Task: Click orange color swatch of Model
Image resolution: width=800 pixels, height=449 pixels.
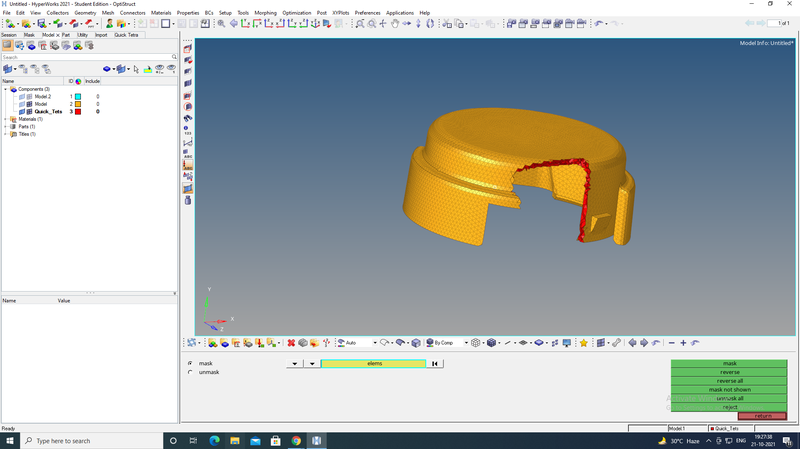Action: (78, 104)
